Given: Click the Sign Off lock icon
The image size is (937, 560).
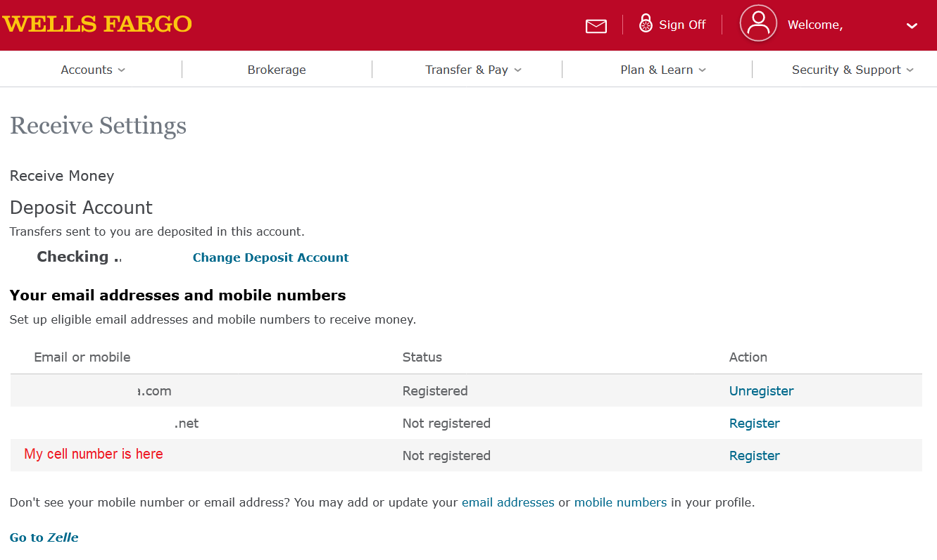Looking at the screenshot, I should pyautogui.click(x=646, y=24).
